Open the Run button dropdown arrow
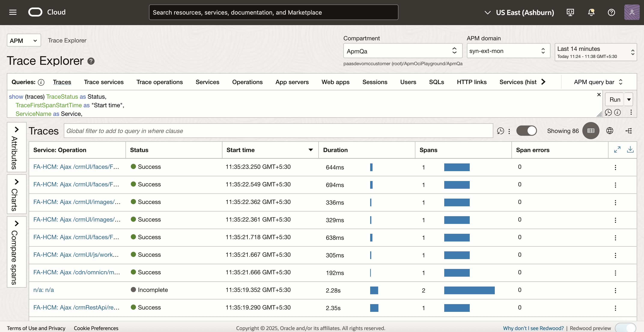This screenshot has width=644, height=332. click(629, 99)
